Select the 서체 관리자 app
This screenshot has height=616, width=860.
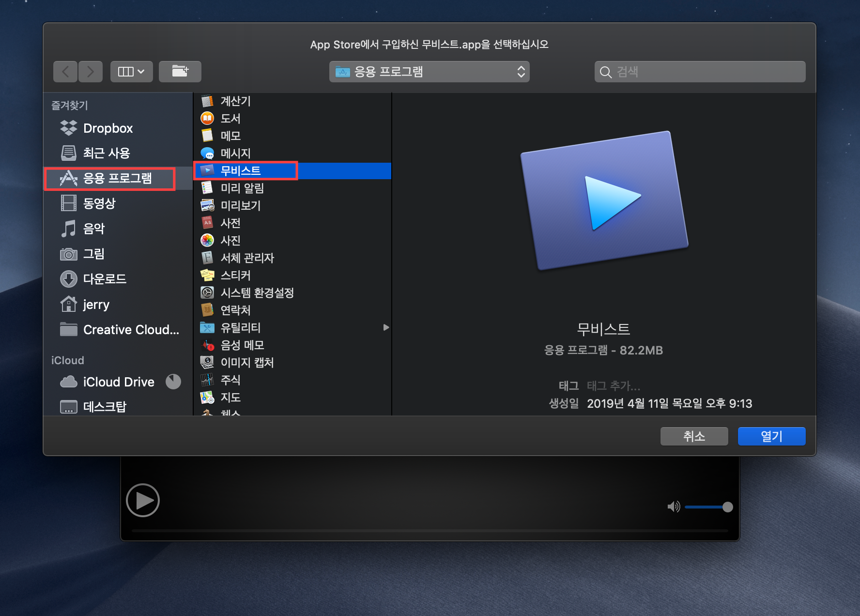coord(292,258)
